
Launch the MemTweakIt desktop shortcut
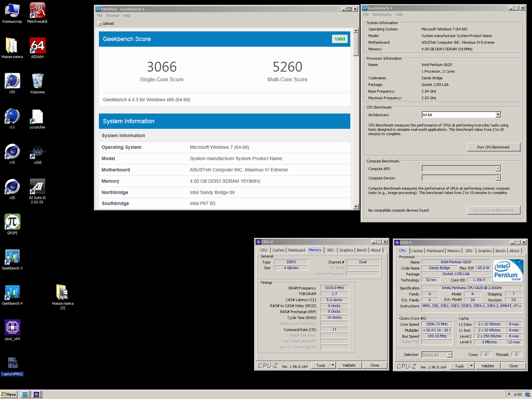(x=37, y=13)
